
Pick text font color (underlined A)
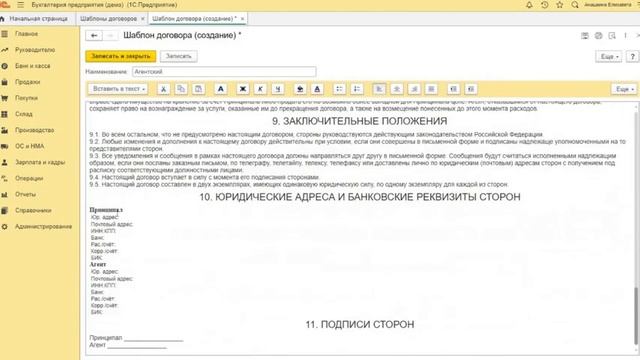[317, 89]
